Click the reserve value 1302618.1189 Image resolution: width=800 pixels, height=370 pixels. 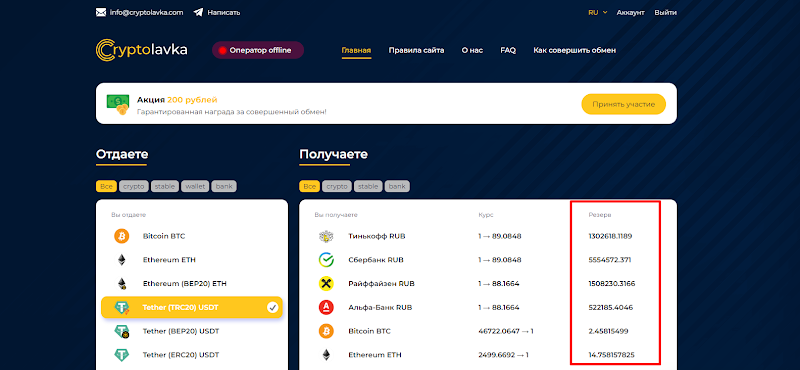(610, 236)
